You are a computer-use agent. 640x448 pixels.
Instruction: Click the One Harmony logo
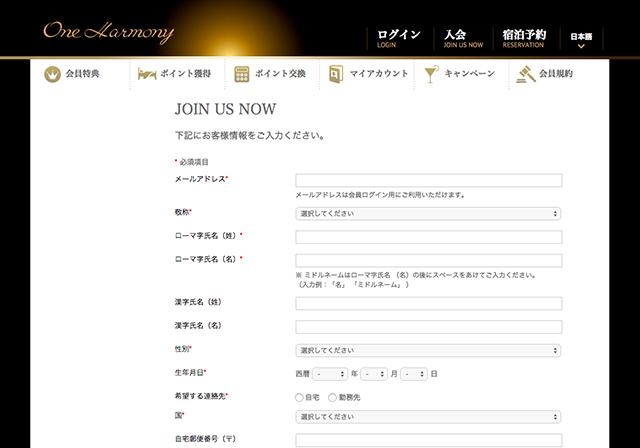108,31
